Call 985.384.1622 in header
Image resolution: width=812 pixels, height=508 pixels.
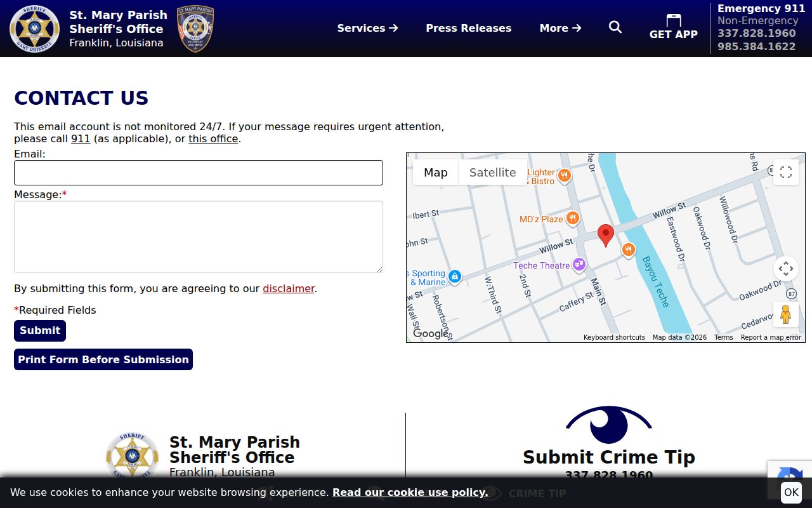click(756, 46)
